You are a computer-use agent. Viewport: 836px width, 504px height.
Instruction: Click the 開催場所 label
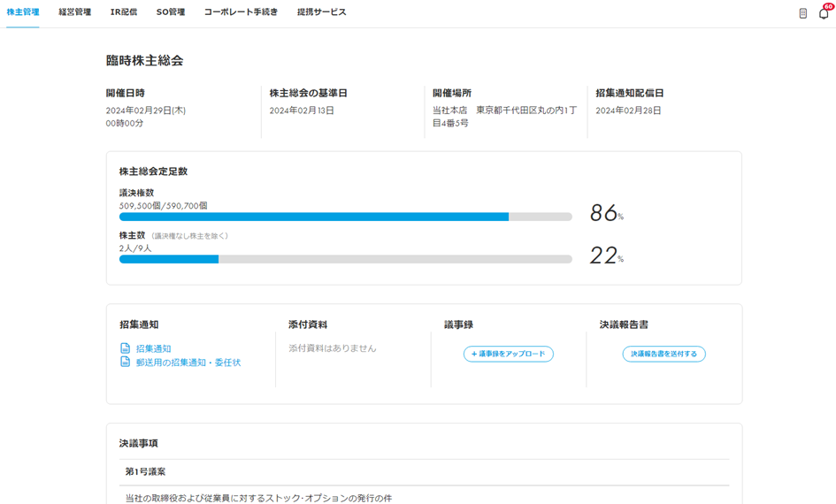[452, 93]
